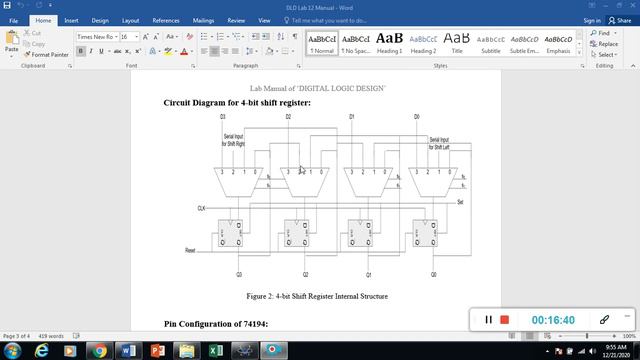Click the Line and Paragraph Spacing icon
Viewport: 640px width, 360px height.
[x=249, y=51]
